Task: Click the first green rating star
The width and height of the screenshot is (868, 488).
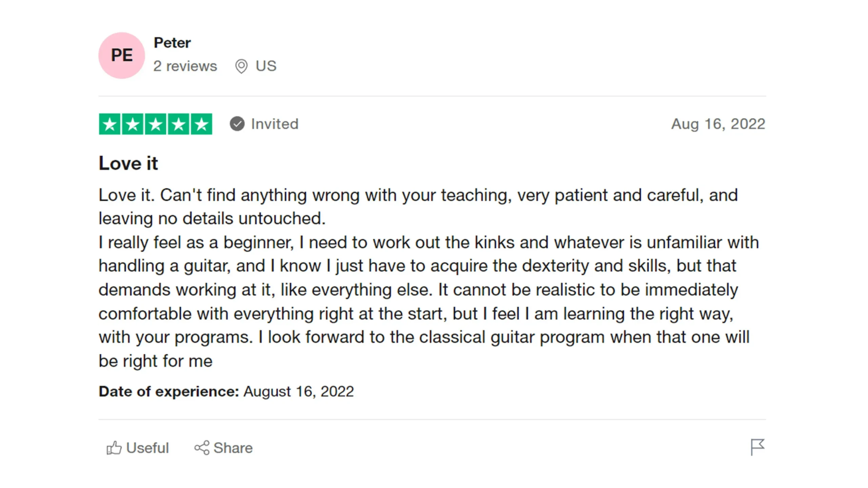Action: (110, 124)
